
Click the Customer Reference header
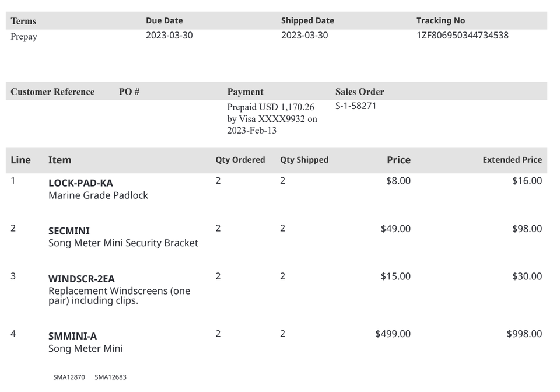[x=52, y=92]
